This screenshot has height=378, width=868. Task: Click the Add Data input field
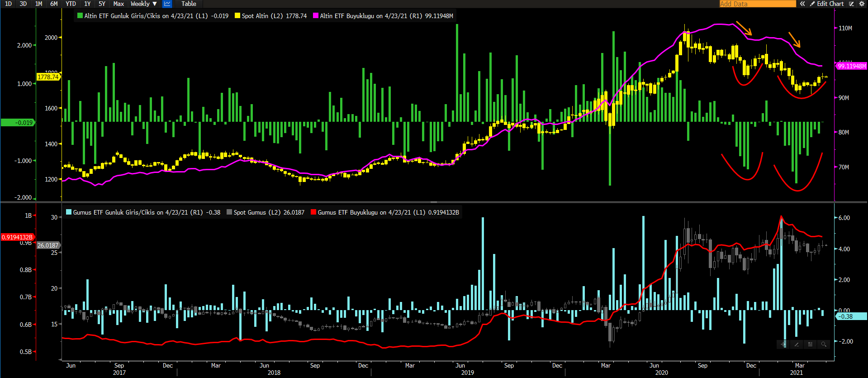[758, 4]
